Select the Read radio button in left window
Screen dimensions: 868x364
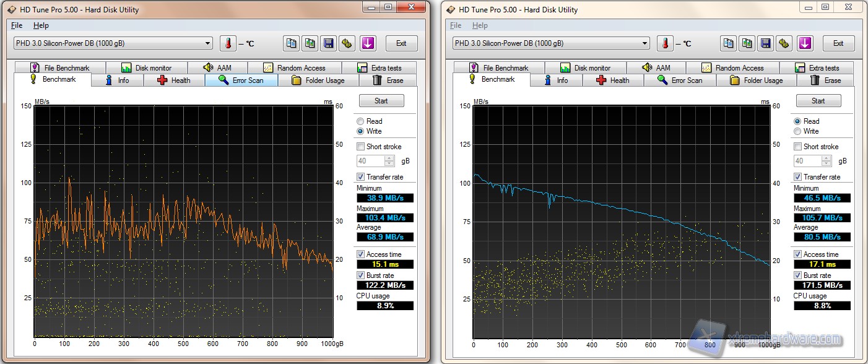tap(360, 121)
